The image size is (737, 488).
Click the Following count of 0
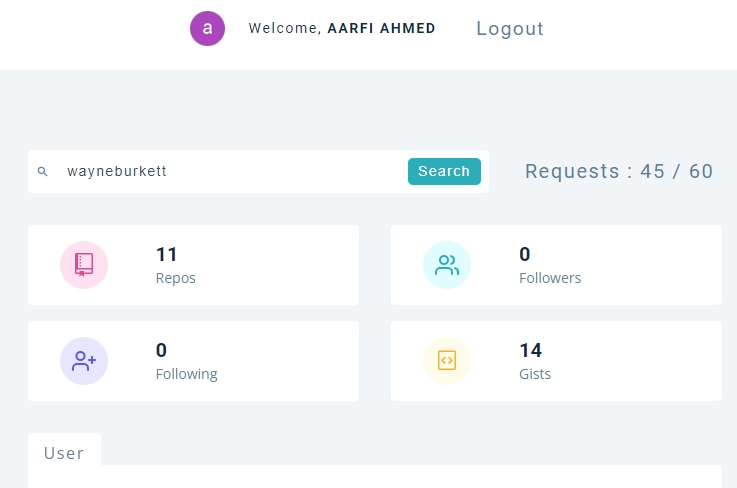[x=161, y=350]
